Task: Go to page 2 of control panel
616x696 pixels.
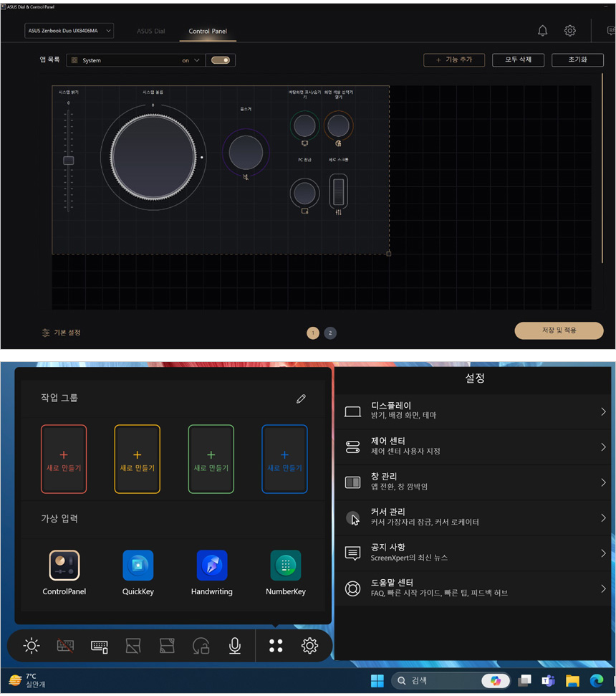Action: 330,333
